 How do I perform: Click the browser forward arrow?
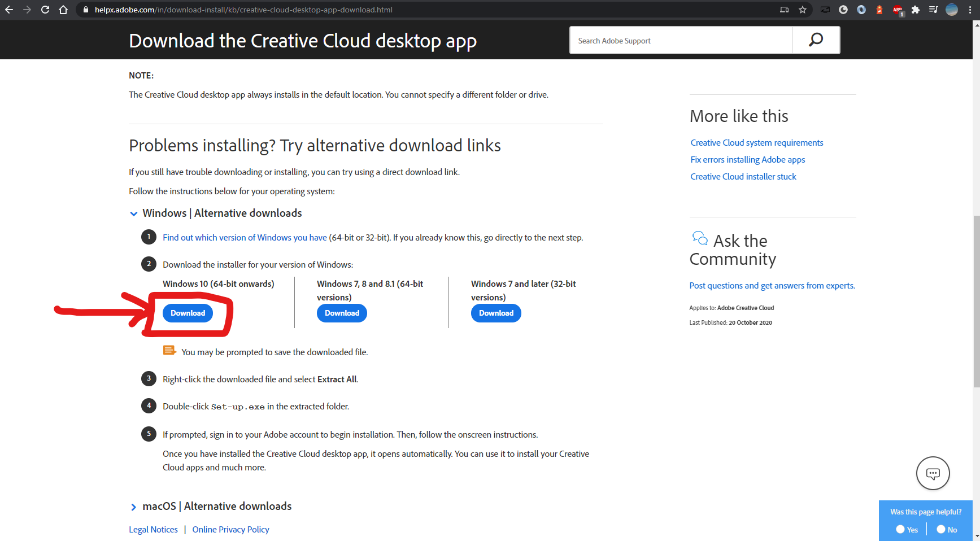[27, 10]
